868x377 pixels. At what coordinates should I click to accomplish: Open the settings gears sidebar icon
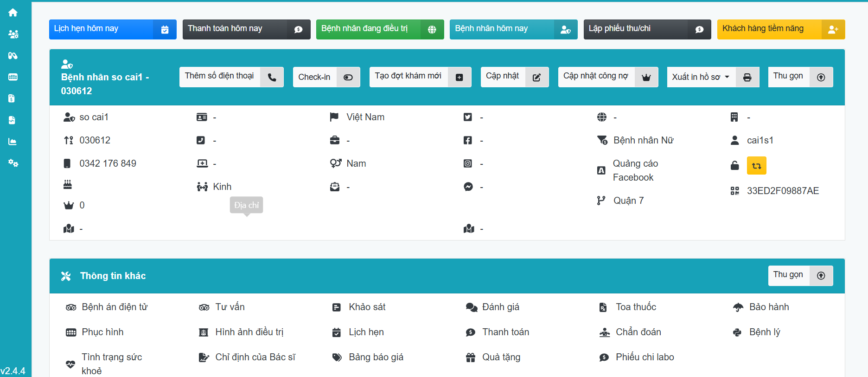13,163
